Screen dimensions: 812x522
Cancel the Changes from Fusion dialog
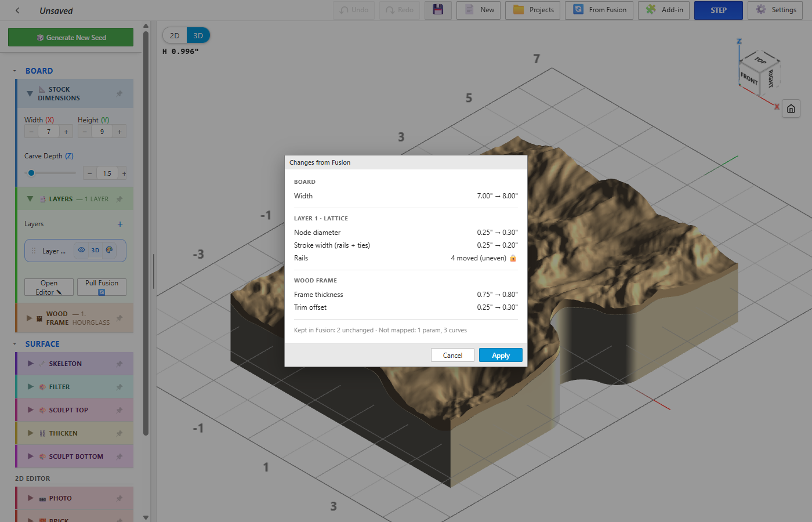coord(452,355)
